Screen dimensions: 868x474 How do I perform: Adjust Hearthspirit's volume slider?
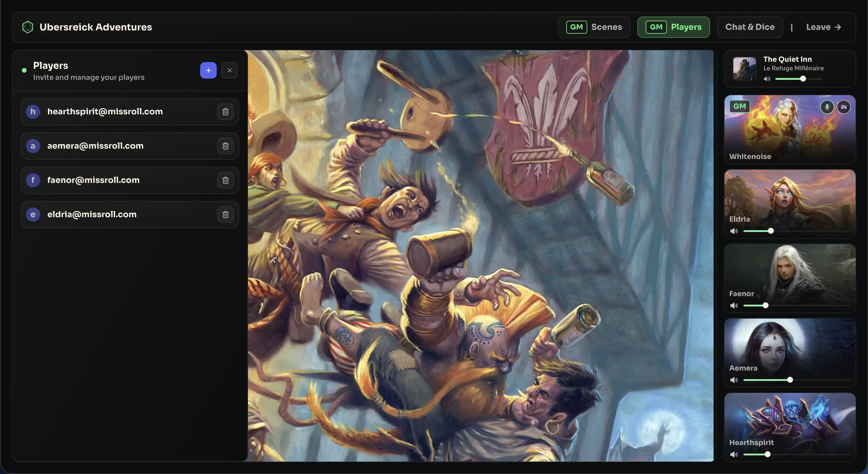tap(797, 454)
